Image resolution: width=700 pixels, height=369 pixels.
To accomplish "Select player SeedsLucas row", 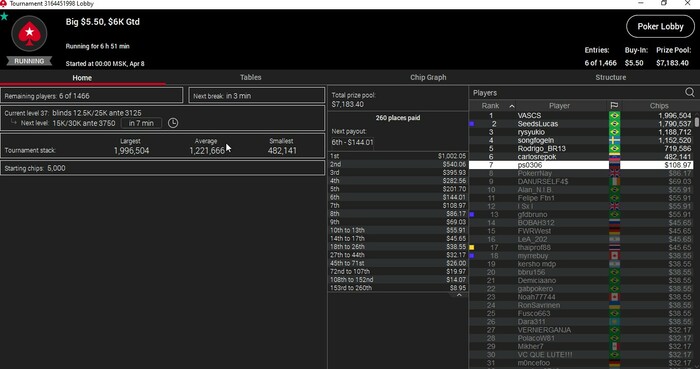I will (x=582, y=124).
